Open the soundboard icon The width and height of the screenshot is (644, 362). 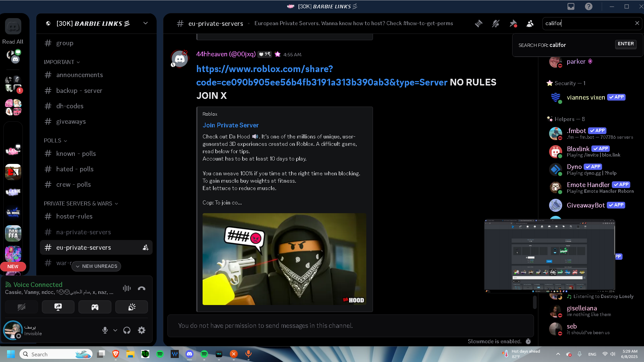coord(132,307)
